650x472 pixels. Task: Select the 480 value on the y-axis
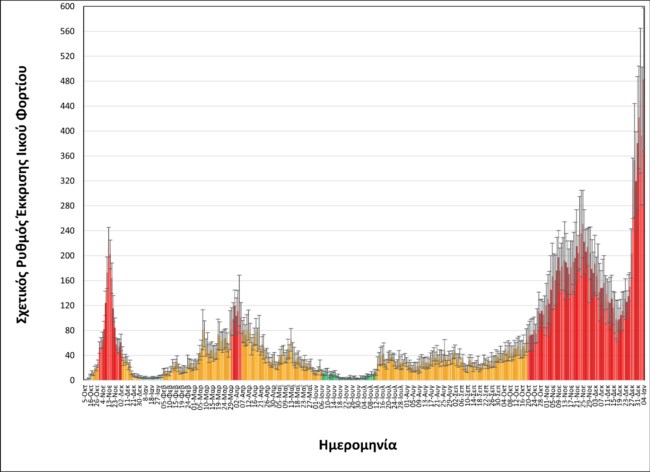coord(67,81)
